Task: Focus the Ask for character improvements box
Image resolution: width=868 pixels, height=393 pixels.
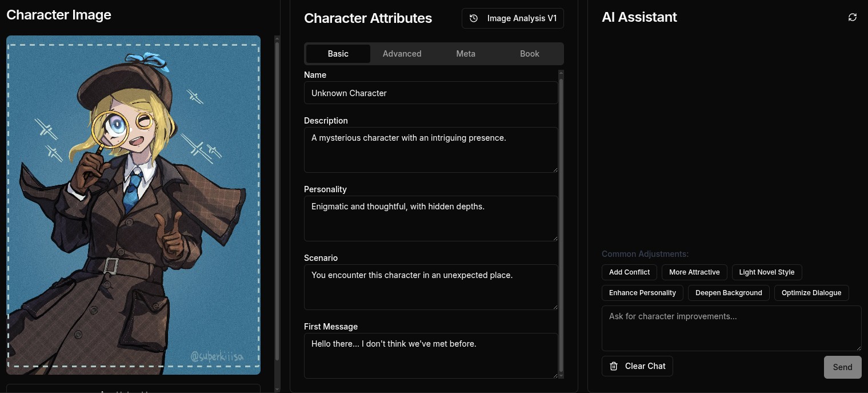Action: (x=731, y=328)
